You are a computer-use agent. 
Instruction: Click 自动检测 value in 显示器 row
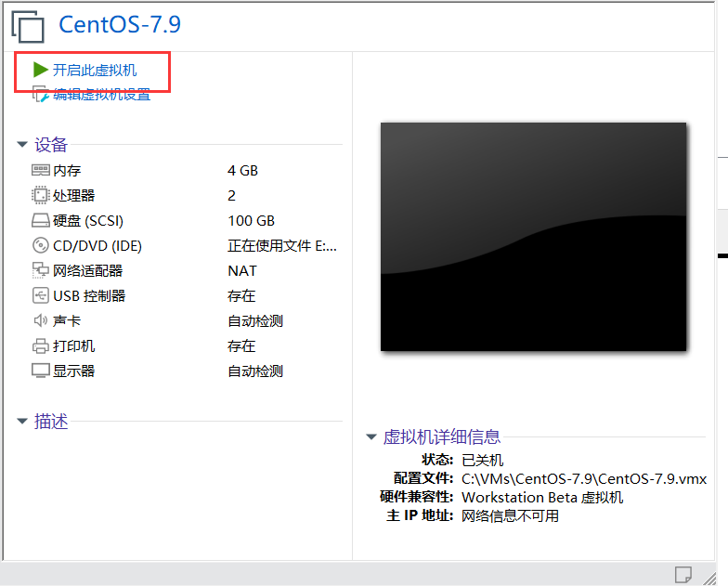tap(255, 371)
